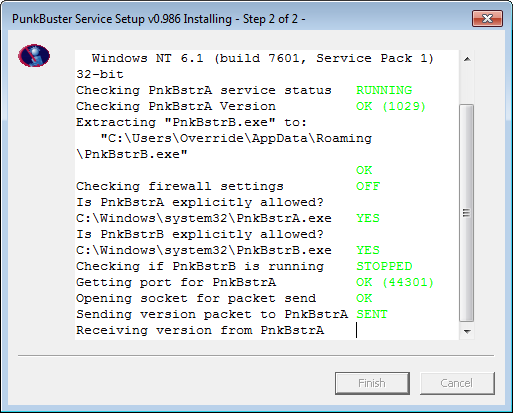The height and width of the screenshot is (413, 513).
Task: Click the 'OK (44301)' port result
Action: [395, 282]
